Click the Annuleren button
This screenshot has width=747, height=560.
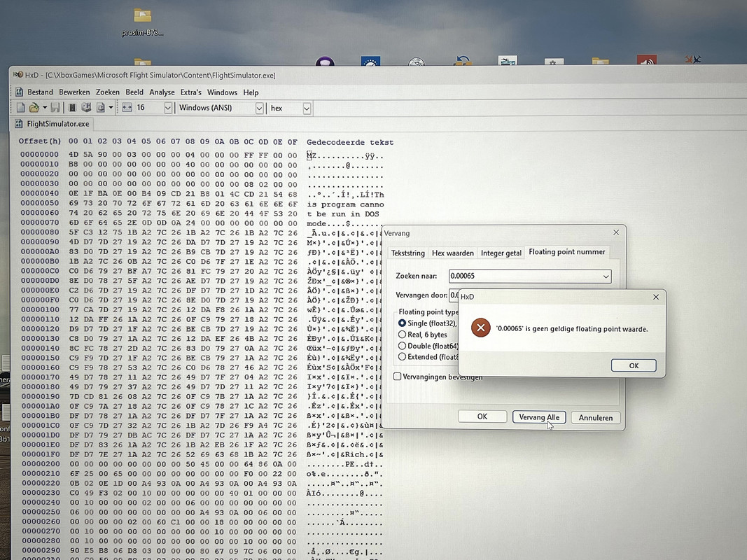[x=596, y=418]
